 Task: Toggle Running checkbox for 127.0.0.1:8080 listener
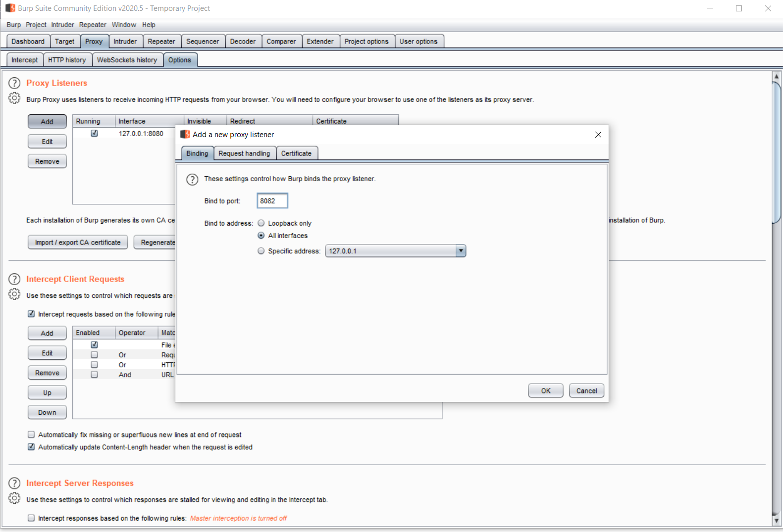pos(94,134)
